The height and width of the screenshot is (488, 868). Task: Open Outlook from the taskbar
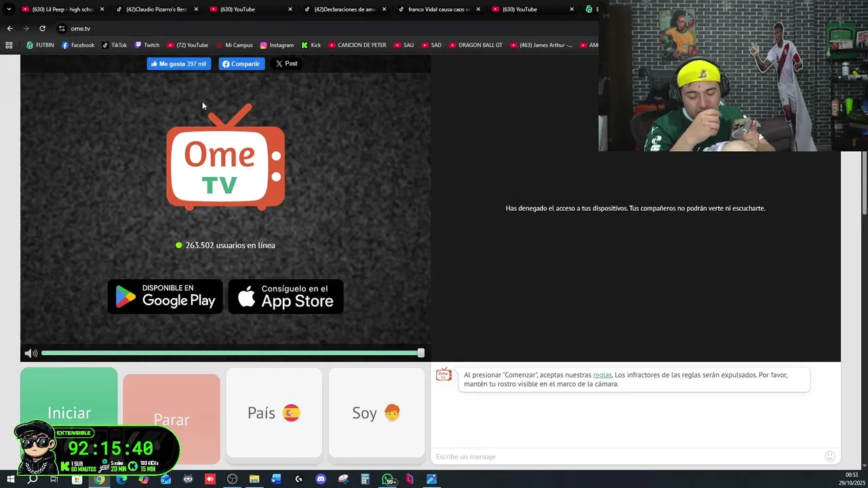pyautogui.click(x=166, y=479)
